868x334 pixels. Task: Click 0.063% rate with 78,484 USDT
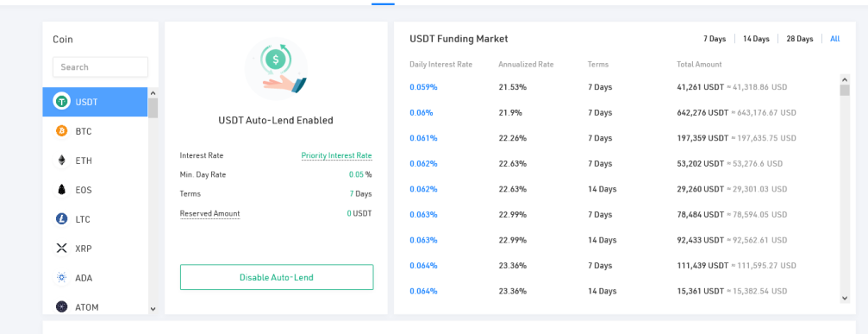coord(423,214)
